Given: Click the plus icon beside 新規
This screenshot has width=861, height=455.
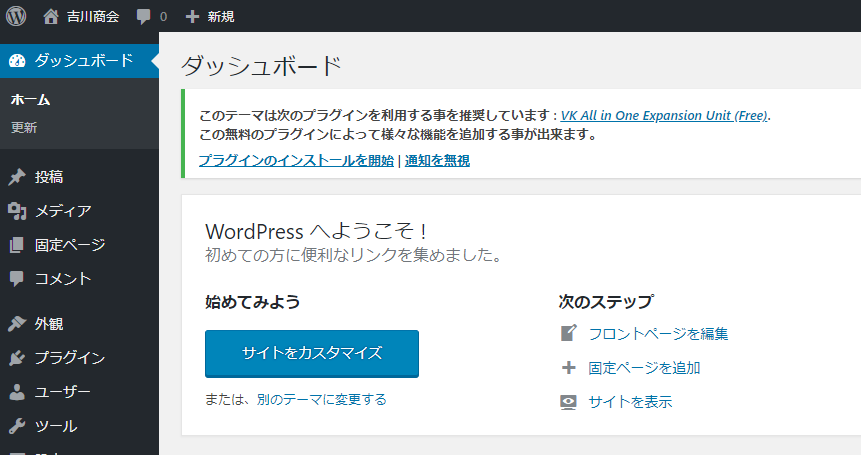Looking at the screenshot, I should tap(193, 17).
